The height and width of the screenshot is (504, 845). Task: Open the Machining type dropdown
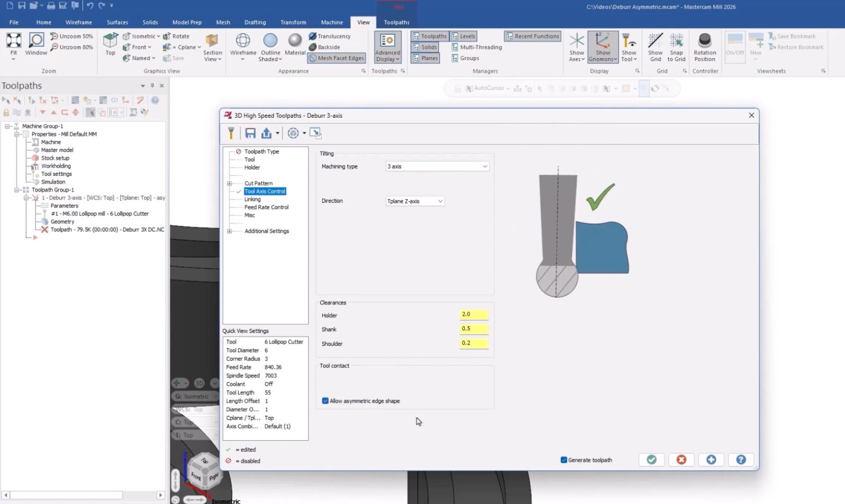tap(437, 166)
